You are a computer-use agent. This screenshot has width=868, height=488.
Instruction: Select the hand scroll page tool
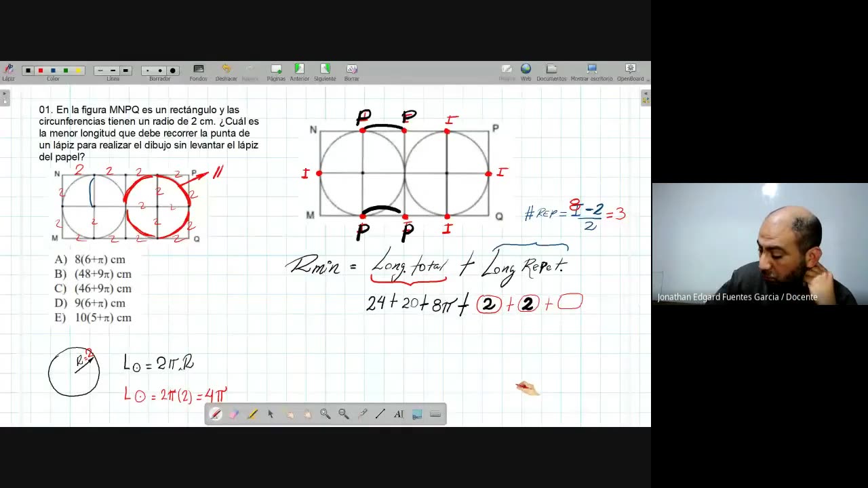[x=307, y=414]
